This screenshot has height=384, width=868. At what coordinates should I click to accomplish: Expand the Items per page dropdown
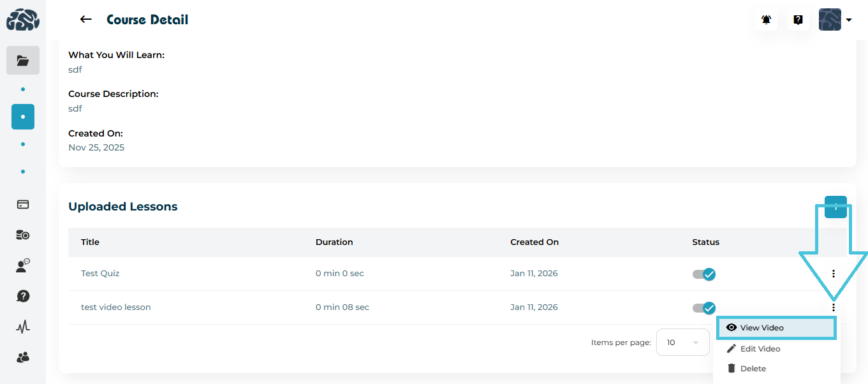(682, 343)
